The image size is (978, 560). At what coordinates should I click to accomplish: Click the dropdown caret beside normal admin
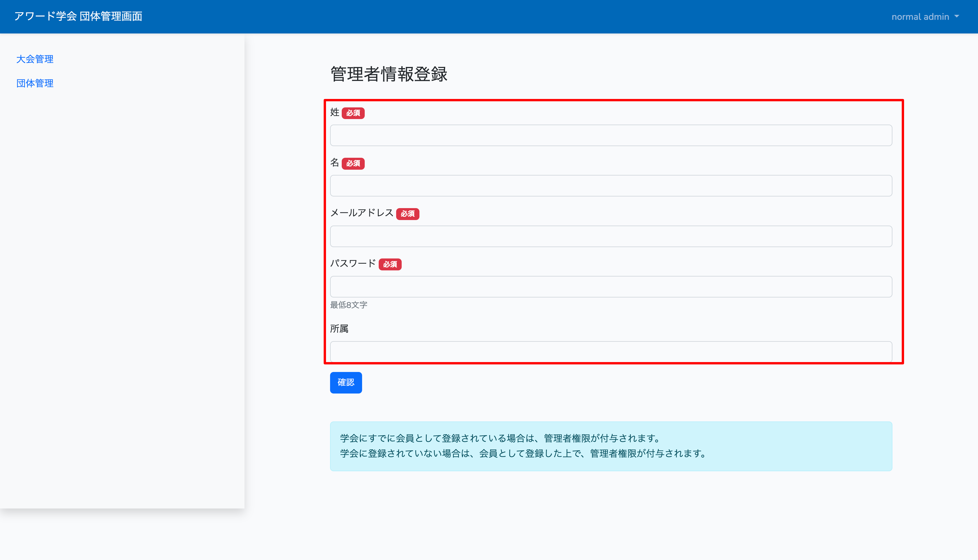click(x=957, y=17)
